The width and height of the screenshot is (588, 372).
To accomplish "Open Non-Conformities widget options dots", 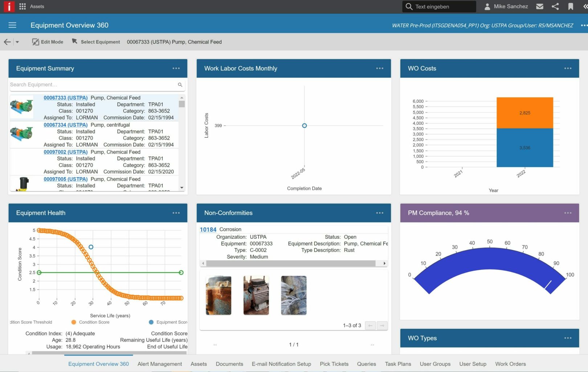I will [x=380, y=213].
